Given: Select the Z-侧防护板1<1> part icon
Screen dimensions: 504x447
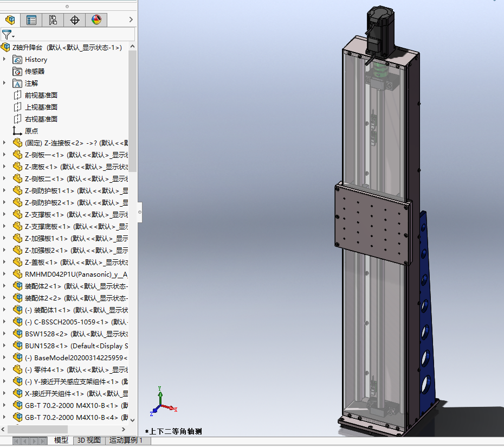Looking at the screenshot, I should [17, 190].
